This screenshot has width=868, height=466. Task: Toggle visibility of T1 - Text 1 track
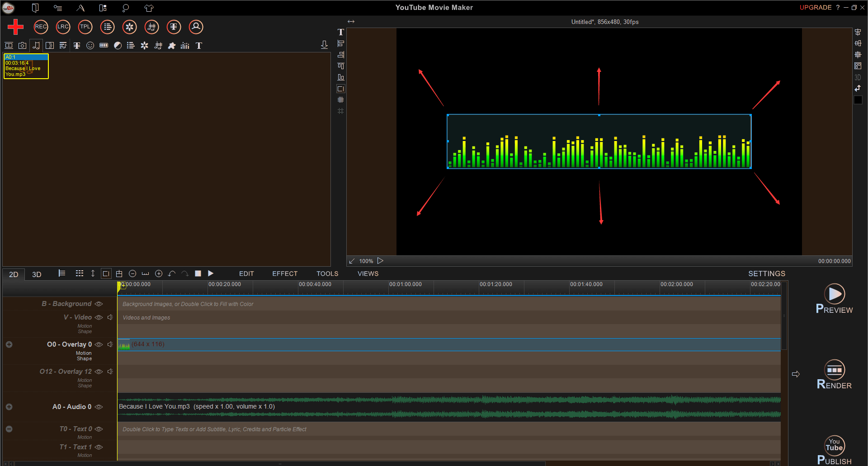(x=99, y=447)
